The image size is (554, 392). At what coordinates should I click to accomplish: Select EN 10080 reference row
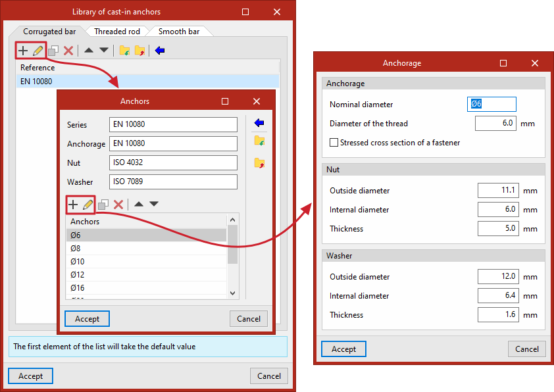point(147,81)
